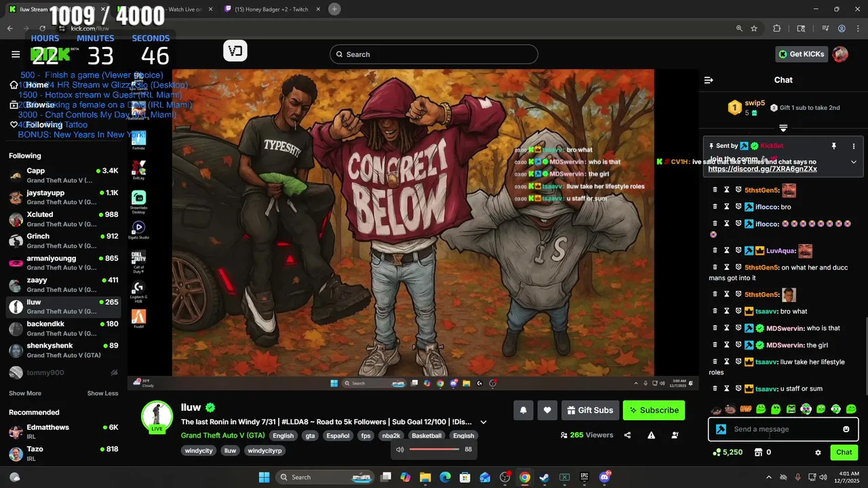The height and width of the screenshot is (488, 868).
Task: Open chat settings gear
Action: [x=818, y=452]
